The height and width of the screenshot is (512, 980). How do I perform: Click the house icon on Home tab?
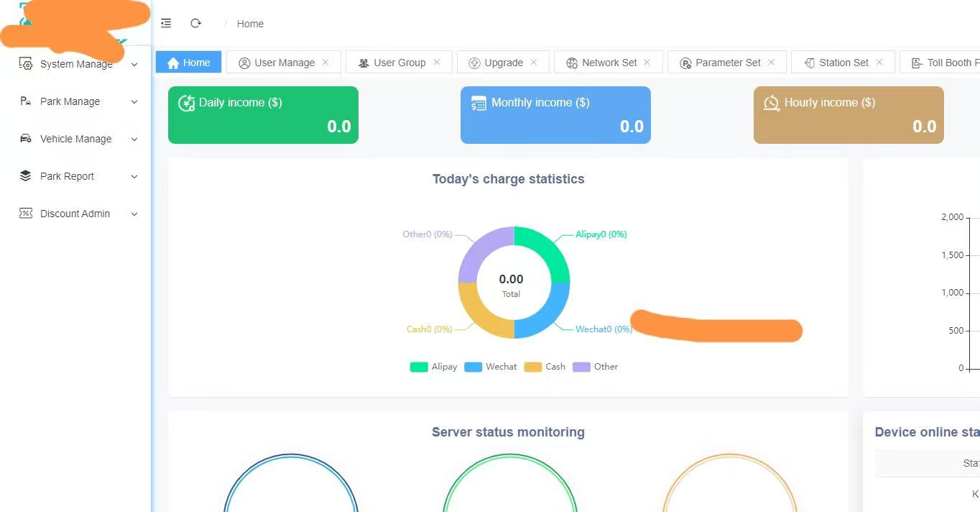coord(173,63)
